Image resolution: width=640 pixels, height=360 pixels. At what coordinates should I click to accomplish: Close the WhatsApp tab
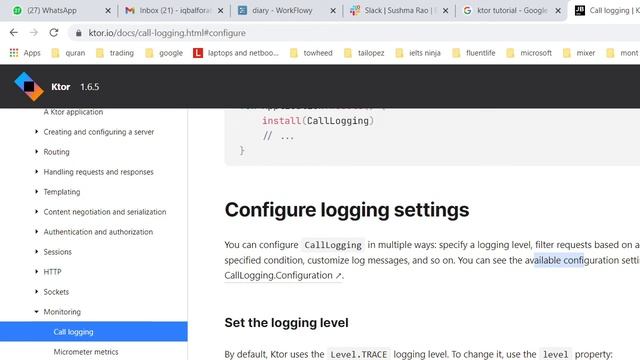click(108, 11)
